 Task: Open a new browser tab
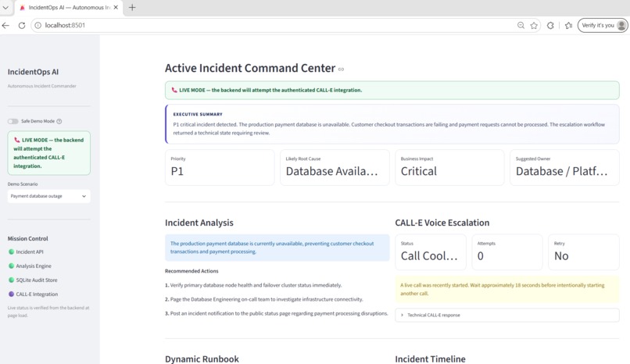(132, 8)
